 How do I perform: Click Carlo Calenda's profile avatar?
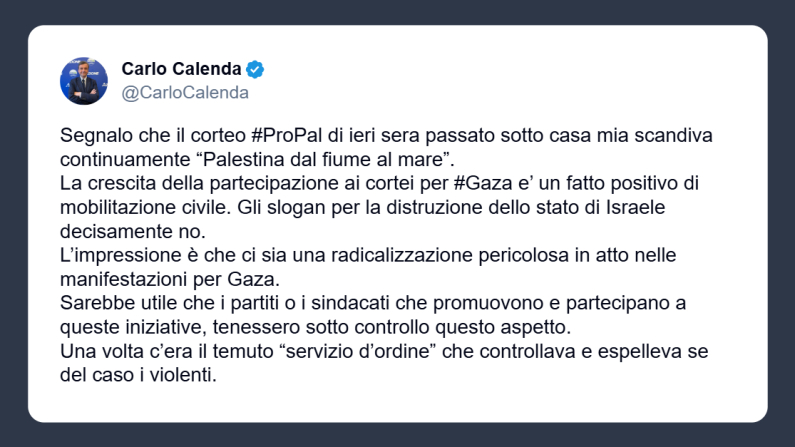[84, 81]
